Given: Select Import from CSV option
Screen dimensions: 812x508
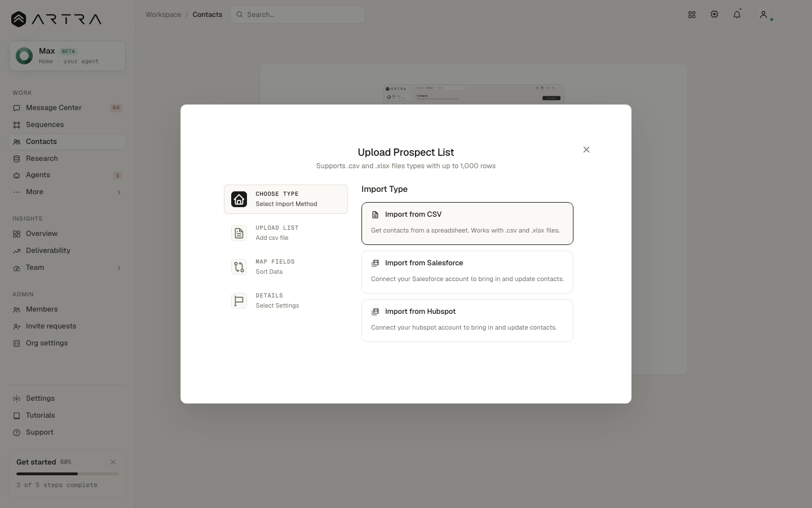Looking at the screenshot, I should 467,224.
